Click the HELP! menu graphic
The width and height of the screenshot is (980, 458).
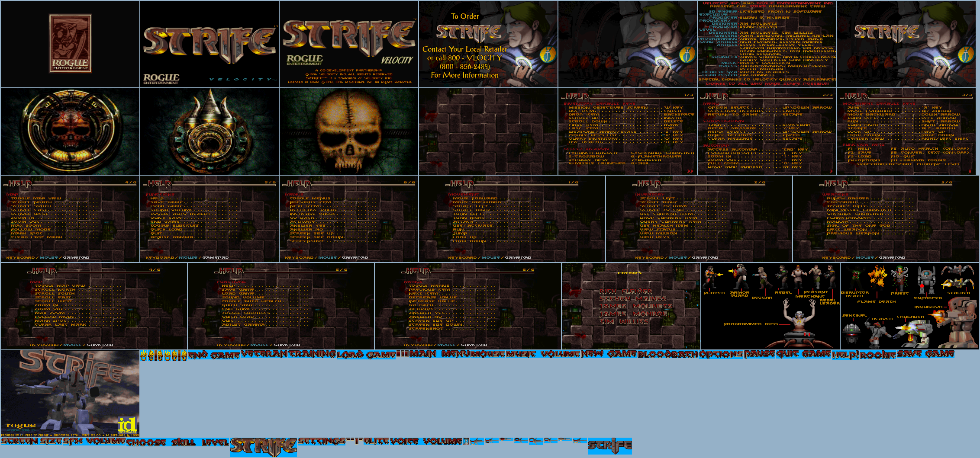[846, 355]
